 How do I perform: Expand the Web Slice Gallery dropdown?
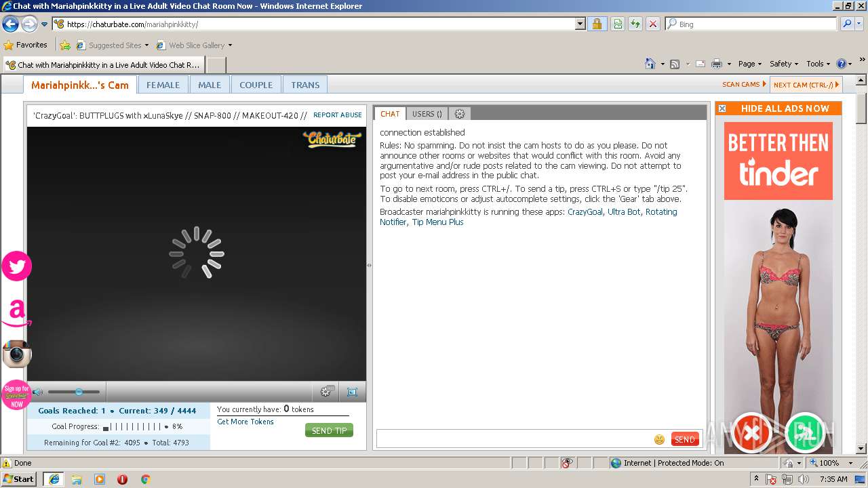230,45
